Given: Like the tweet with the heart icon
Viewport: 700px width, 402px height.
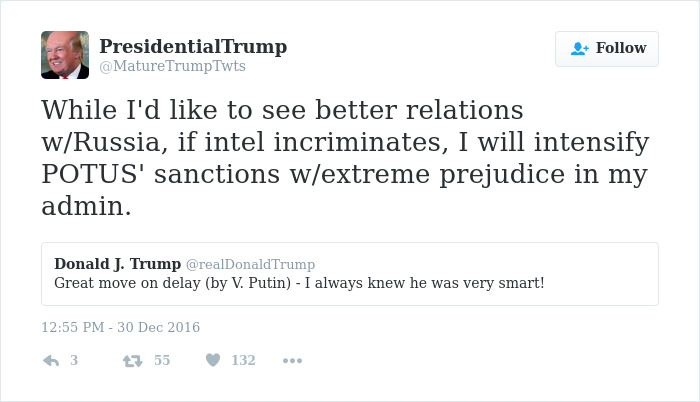Looking at the screenshot, I should (212, 360).
